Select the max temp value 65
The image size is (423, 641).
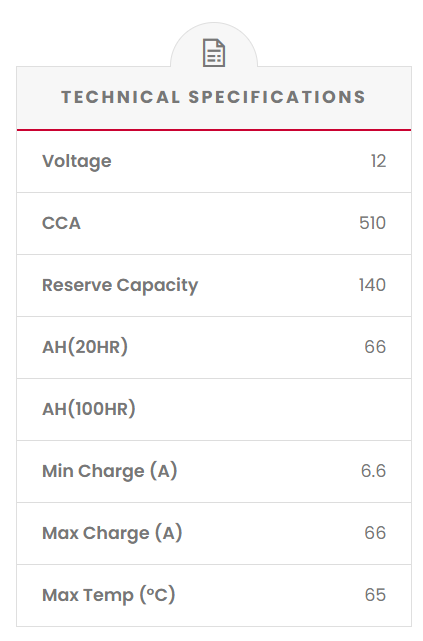click(x=375, y=595)
